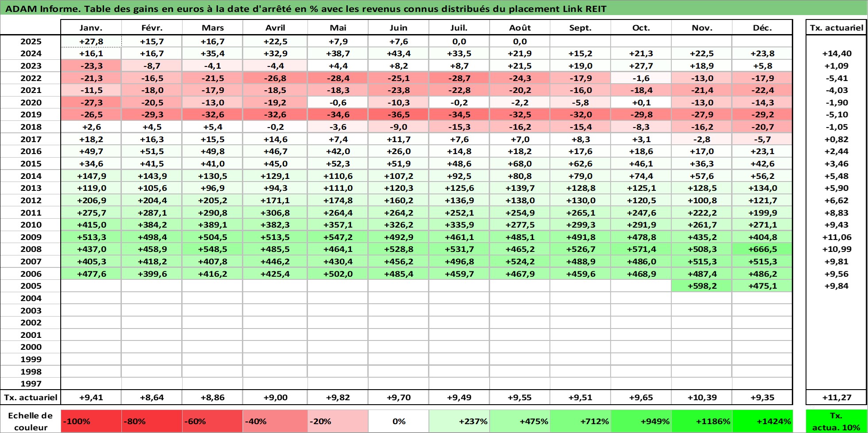Click the 2008 row label

click(31, 249)
